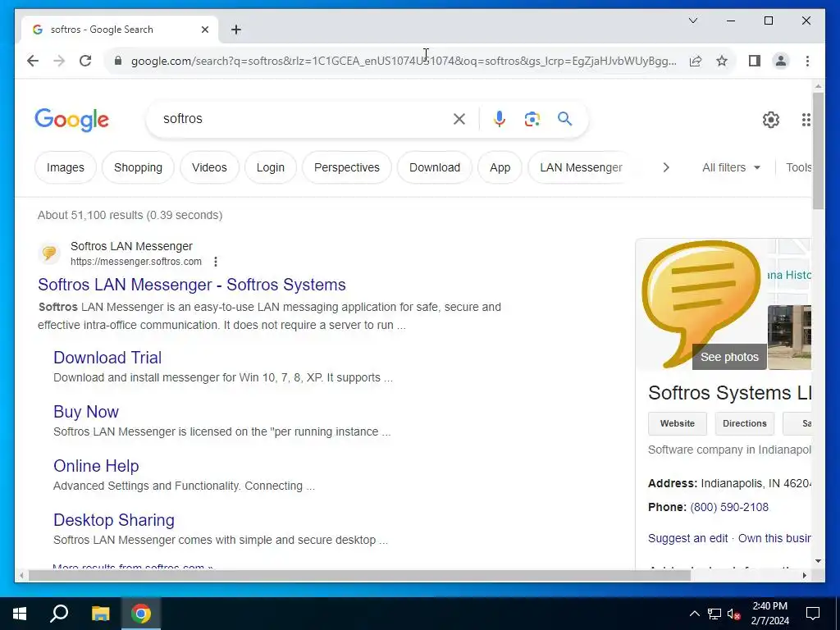
Task: Open File Explorer from taskbar
Action: [x=100, y=614]
